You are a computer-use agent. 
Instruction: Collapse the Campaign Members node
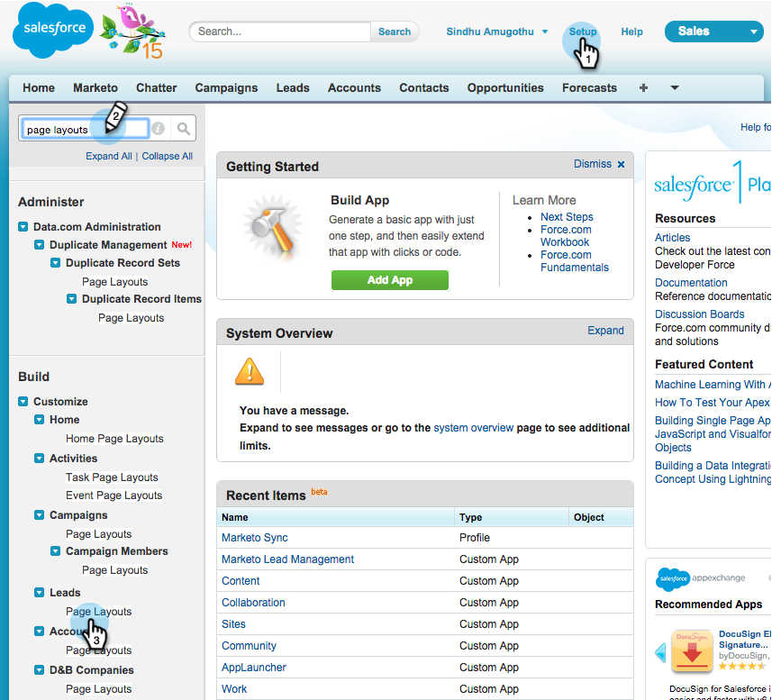(x=56, y=551)
